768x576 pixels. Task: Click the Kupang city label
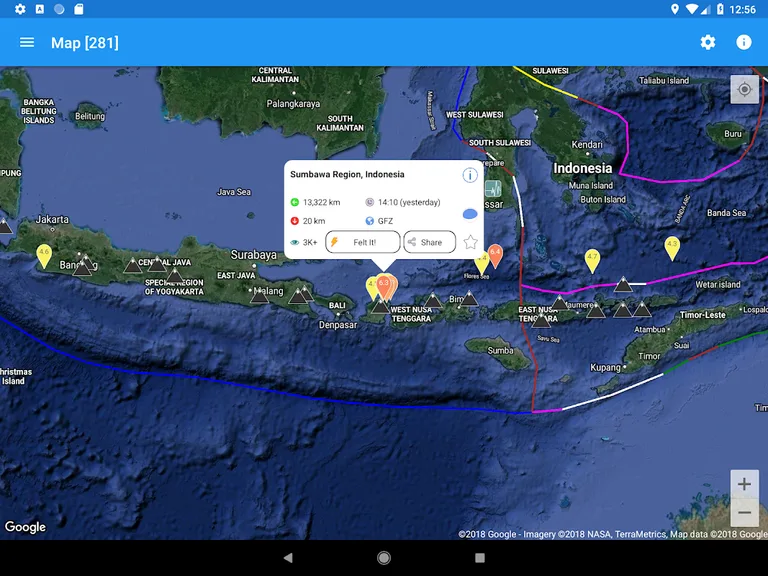605,367
